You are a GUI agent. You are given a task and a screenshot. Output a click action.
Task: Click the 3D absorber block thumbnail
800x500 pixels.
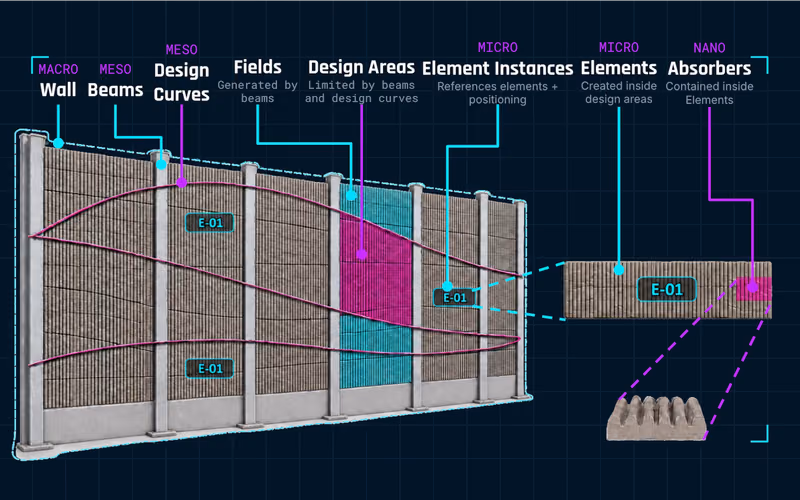[x=657, y=418]
